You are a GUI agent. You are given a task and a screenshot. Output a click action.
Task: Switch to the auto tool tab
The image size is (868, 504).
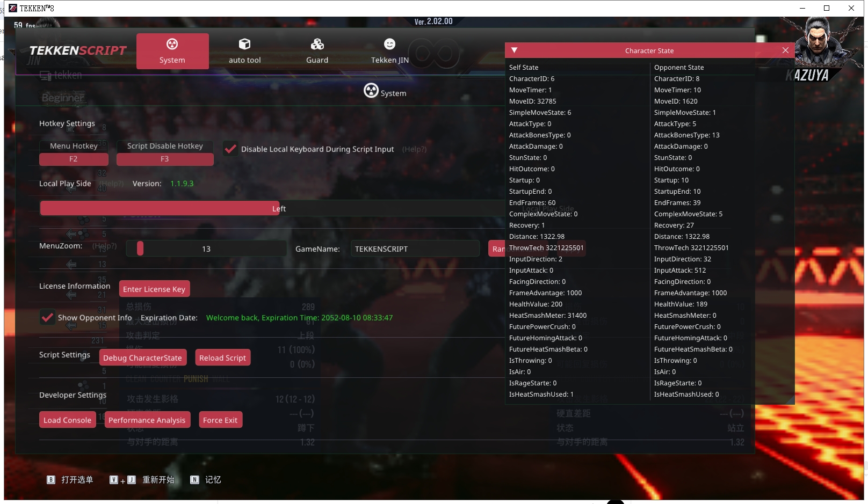point(245,52)
